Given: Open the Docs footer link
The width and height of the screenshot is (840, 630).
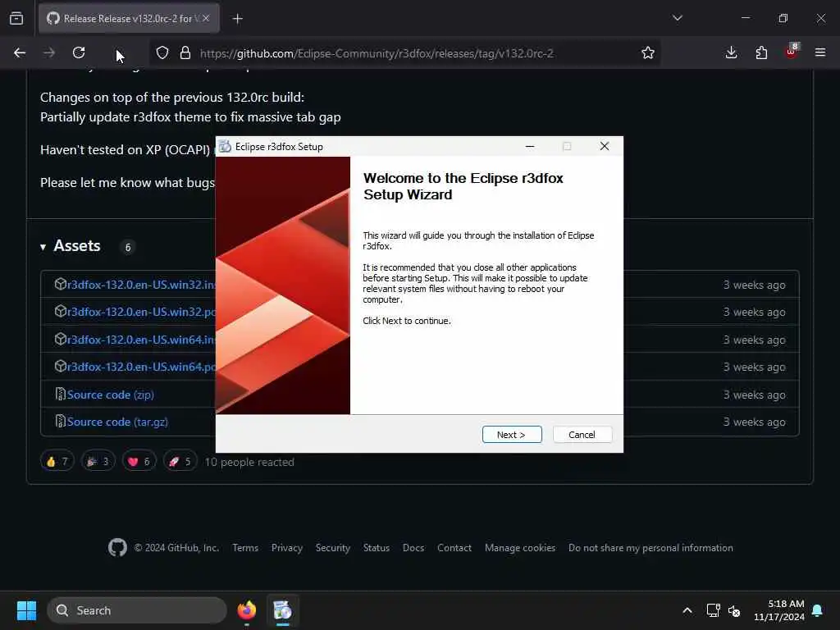Looking at the screenshot, I should pos(413,548).
